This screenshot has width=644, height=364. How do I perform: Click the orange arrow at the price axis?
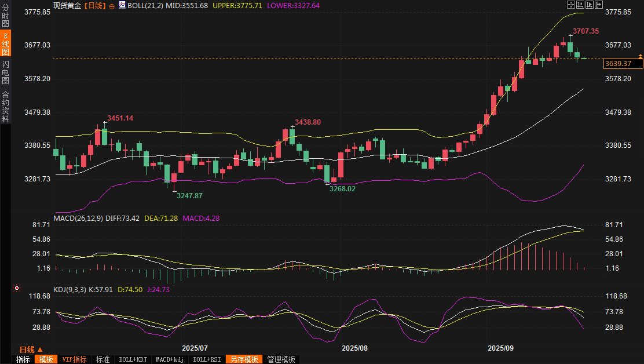click(641, 56)
